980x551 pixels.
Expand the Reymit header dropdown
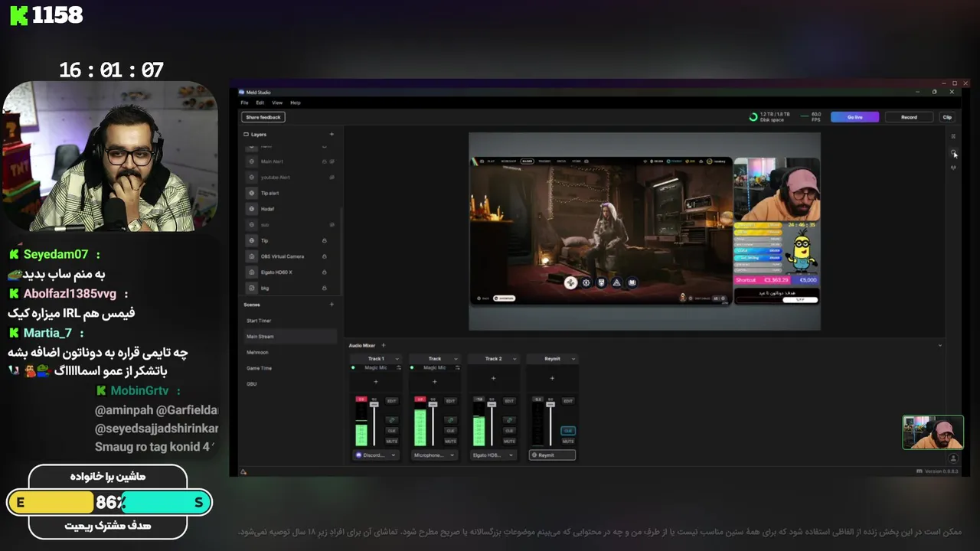(573, 358)
